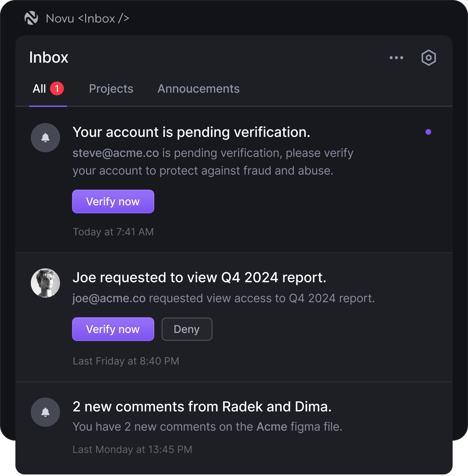This screenshot has width=468, height=476.
Task: Click the joe@acme.co email address
Action: 109,298
